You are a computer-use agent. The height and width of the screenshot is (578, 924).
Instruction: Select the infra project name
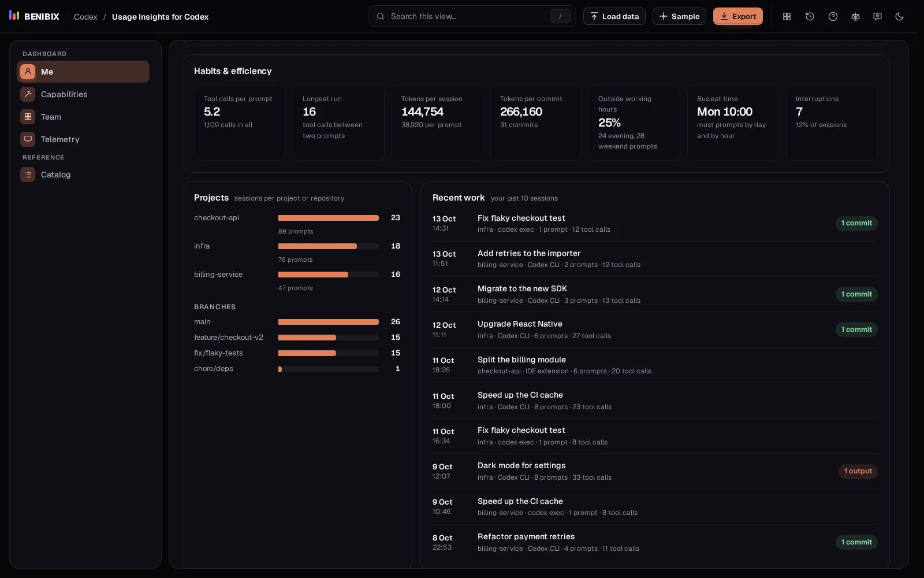pos(202,246)
